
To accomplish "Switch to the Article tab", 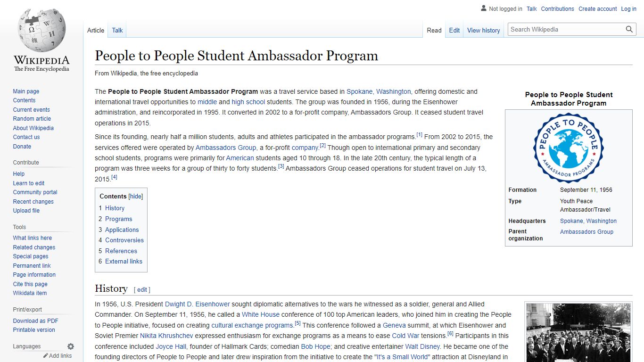I will [x=96, y=30].
